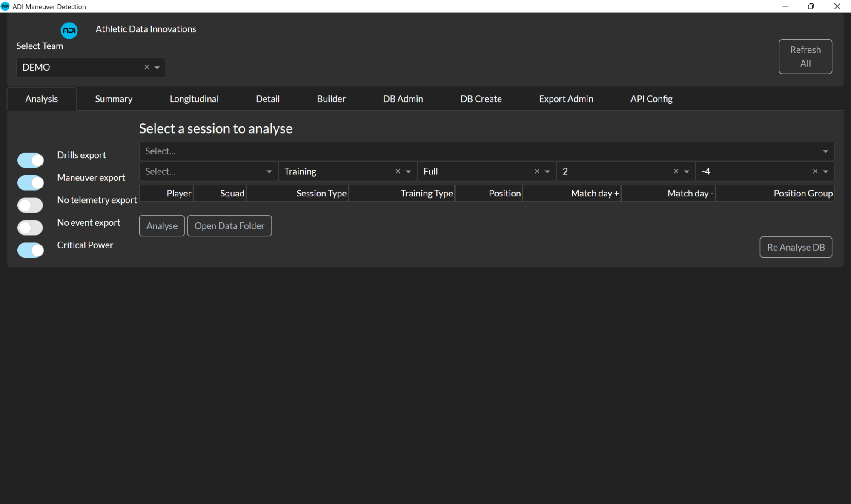
Task: Click the ADI title bar app icon
Action: pyautogui.click(x=5, y=6)
